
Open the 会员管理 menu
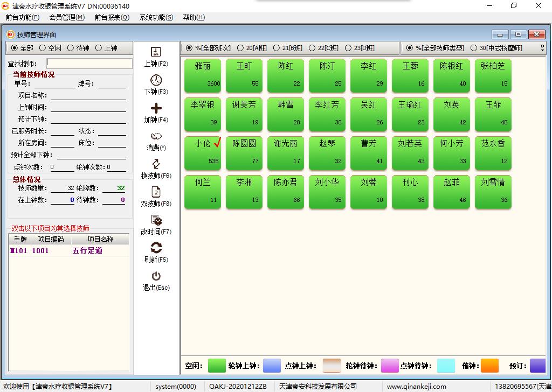coord(67,17)
